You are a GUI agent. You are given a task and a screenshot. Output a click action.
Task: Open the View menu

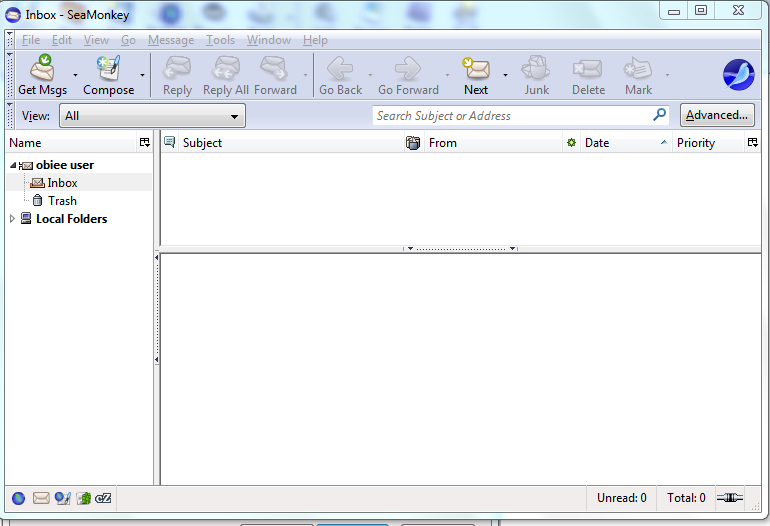point(96,40)
